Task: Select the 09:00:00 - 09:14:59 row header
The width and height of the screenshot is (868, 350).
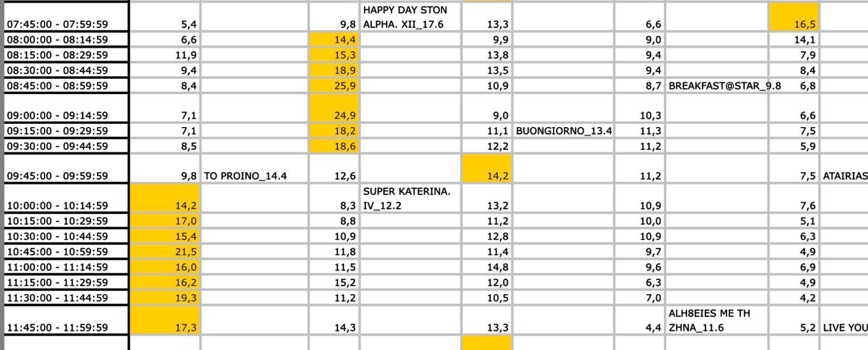Action: 65,116
